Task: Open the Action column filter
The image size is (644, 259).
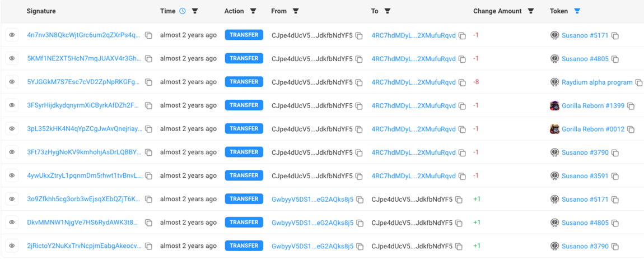Action: tap(254, 11)
